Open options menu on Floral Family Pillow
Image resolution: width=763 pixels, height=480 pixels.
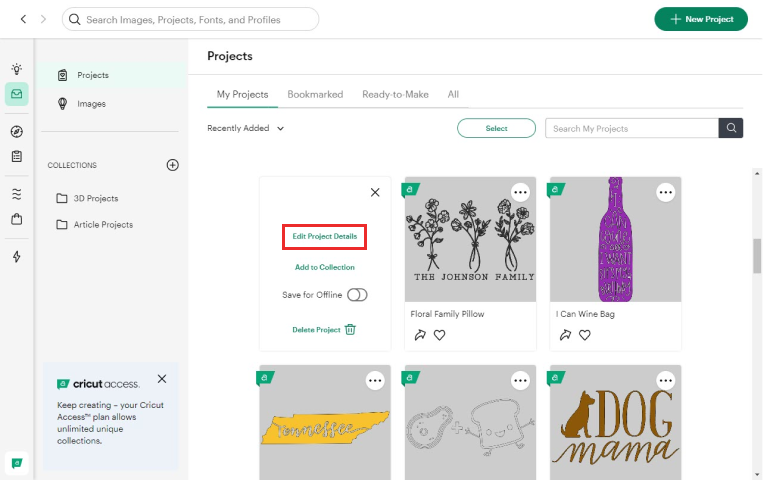(520, 191)
